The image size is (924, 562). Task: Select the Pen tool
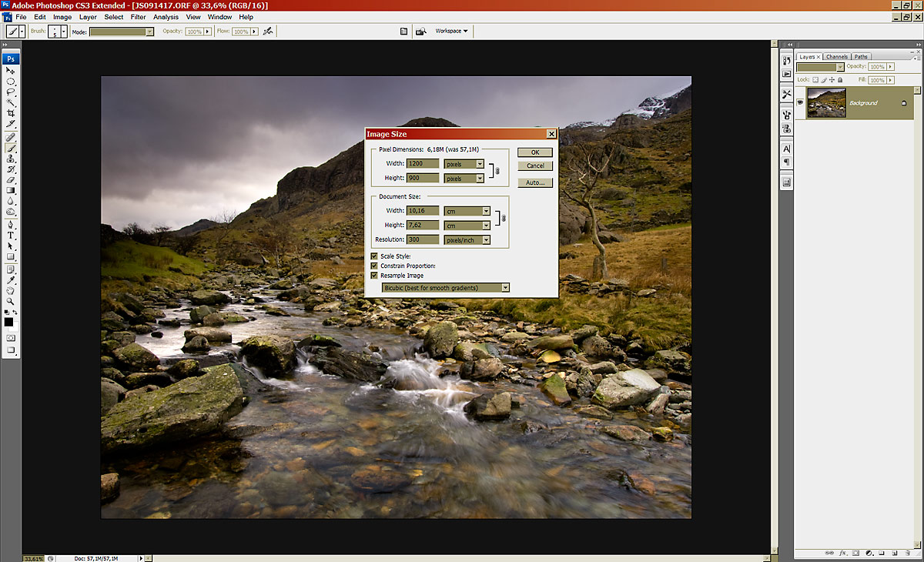coord(11,224)
